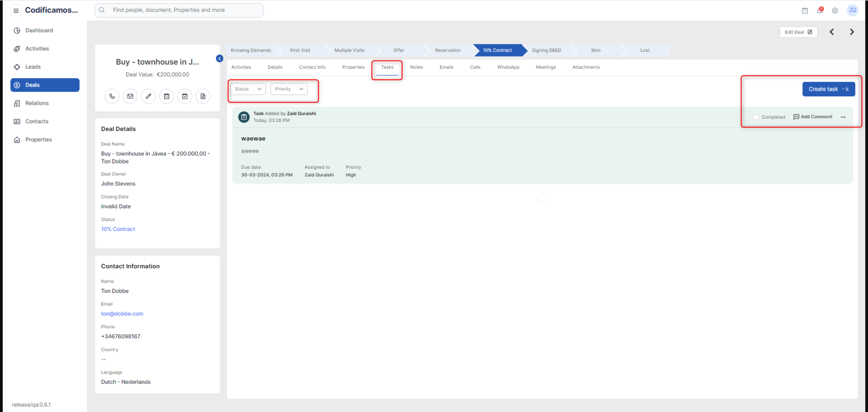The width and height of the screenshot is (868, 412).
Task: Switch to the Notes tab
Action: 416,67
